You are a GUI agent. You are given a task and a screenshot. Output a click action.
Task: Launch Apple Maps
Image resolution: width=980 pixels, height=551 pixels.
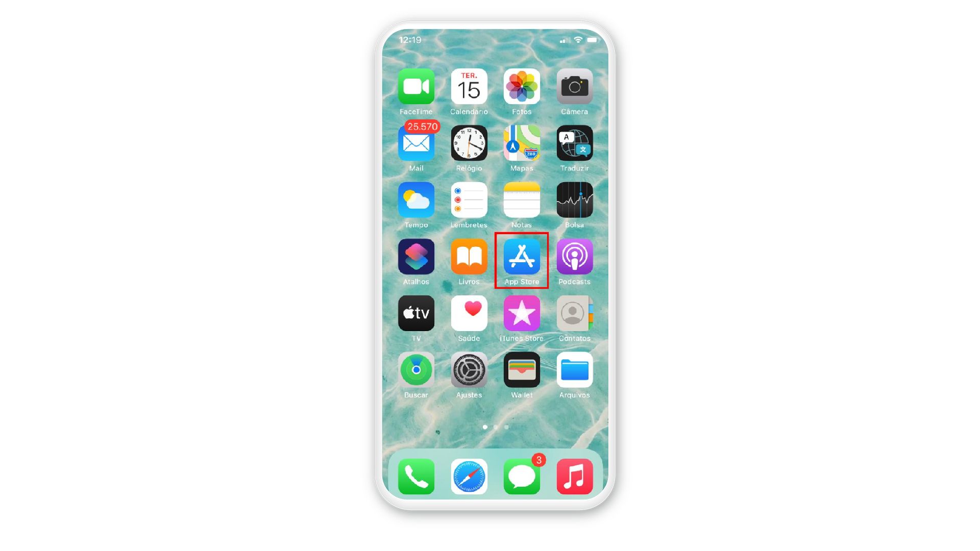[x=522, y=144]
